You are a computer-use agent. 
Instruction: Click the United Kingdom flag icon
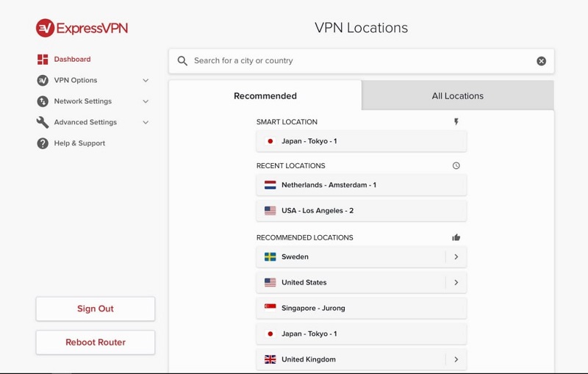270,359
